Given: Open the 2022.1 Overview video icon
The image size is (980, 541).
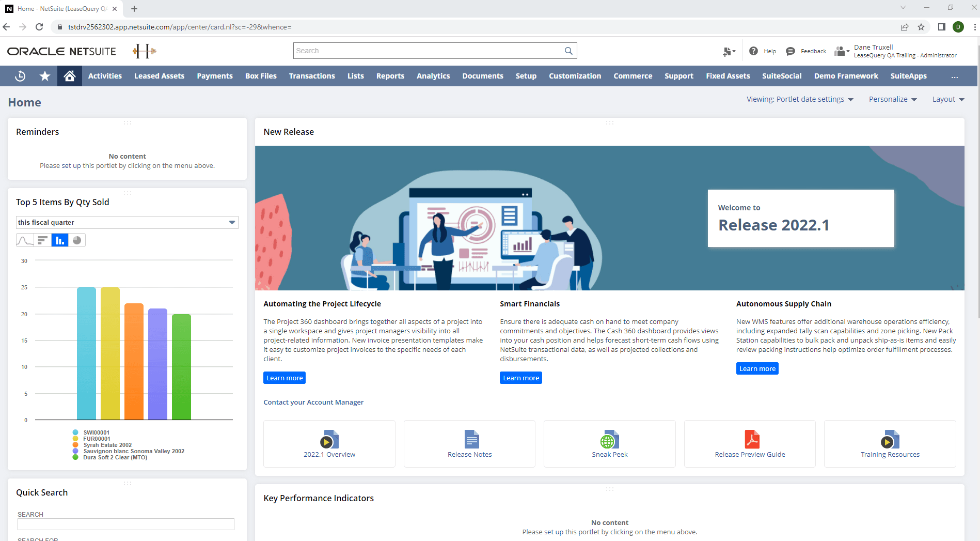Looking at the screenshot, I should point(329,439).
